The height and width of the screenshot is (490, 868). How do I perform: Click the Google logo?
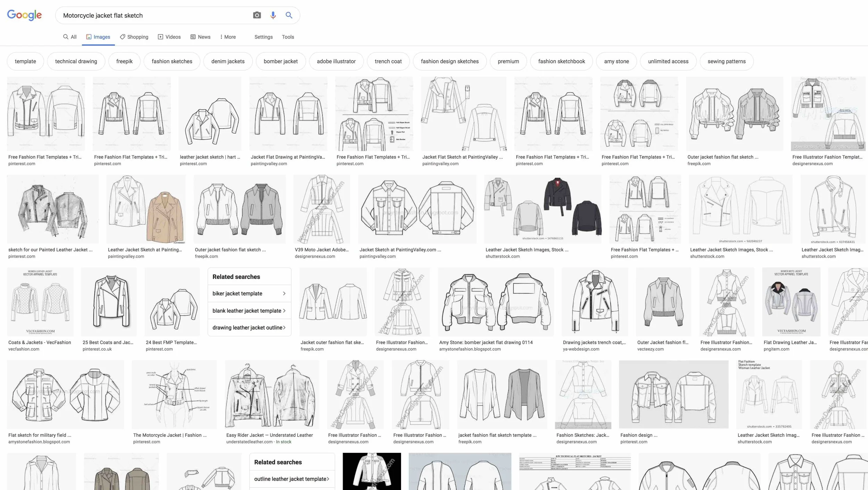pos(24,15)
